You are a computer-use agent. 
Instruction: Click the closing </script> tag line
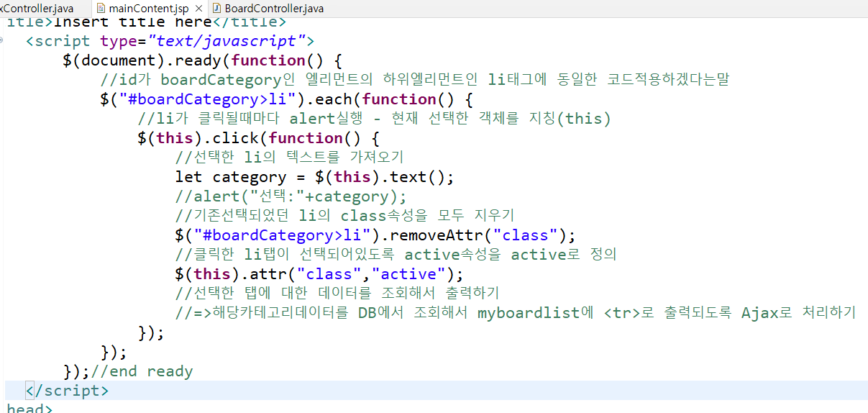(x=67, y=391)
